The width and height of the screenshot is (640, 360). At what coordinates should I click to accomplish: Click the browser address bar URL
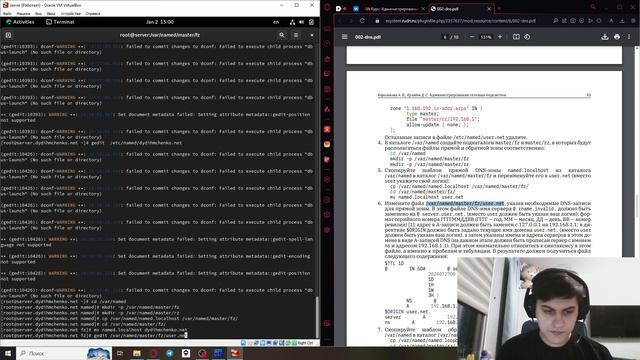(460, 21)
